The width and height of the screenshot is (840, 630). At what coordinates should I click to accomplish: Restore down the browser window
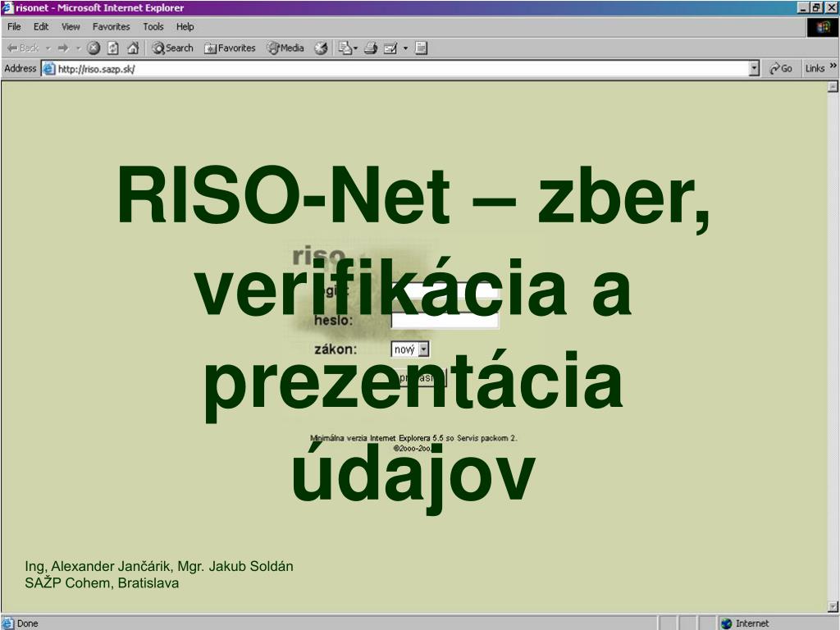coord(817,7)
